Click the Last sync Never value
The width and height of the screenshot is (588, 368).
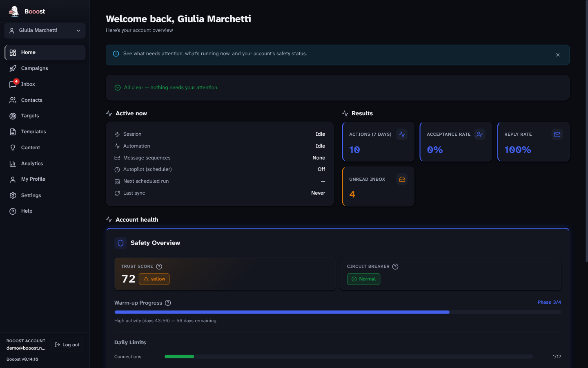pyautogui.click(x=318, y=193)
